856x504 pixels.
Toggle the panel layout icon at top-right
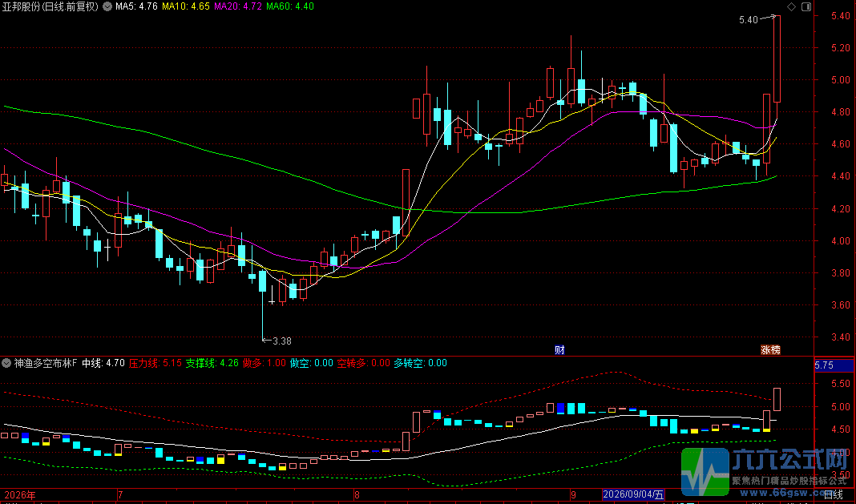click(806, 6)
